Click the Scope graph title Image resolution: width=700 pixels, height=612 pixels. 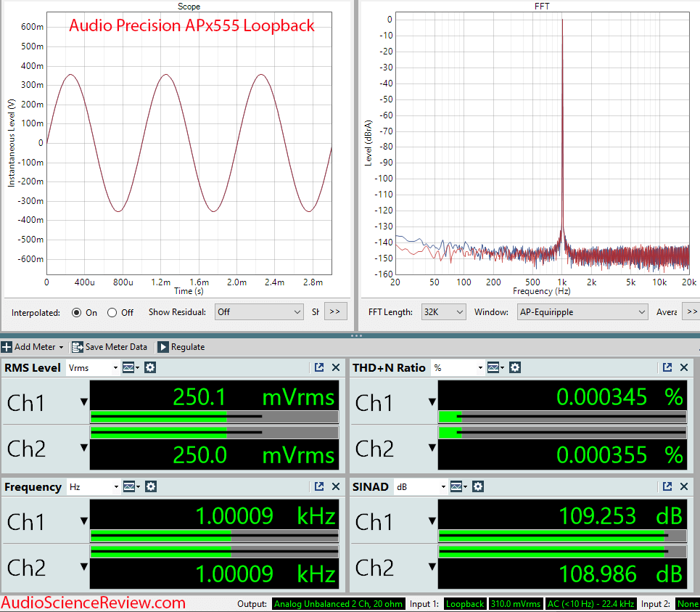[x=189, y=7]
